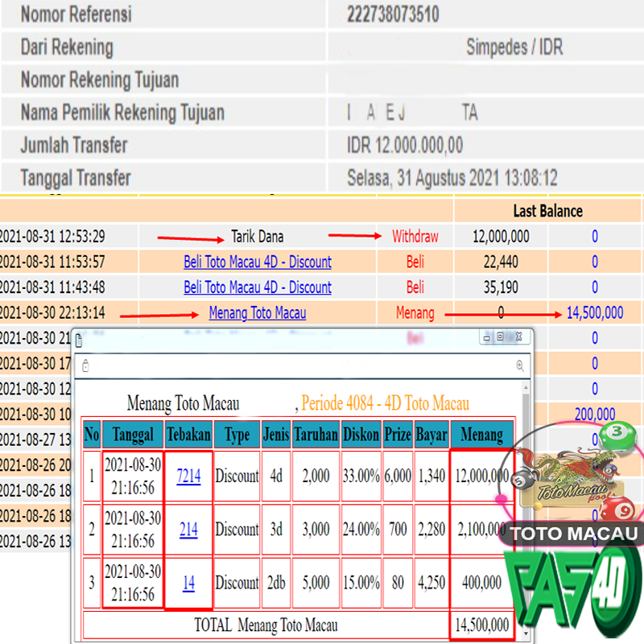Image resolution: width=644 pixels, height=644 pixels.
Task: Click the FAS4D green logo
Action: tap(573, 590)
